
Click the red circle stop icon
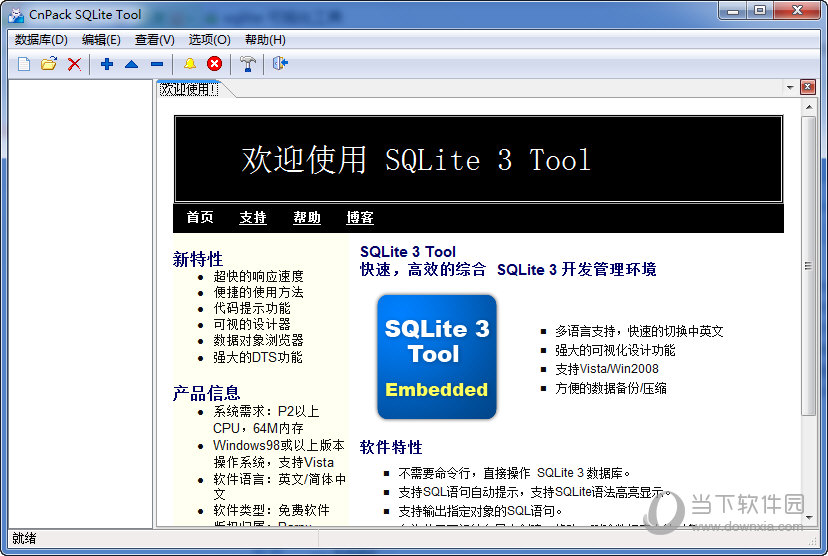[x=214, y=64]
